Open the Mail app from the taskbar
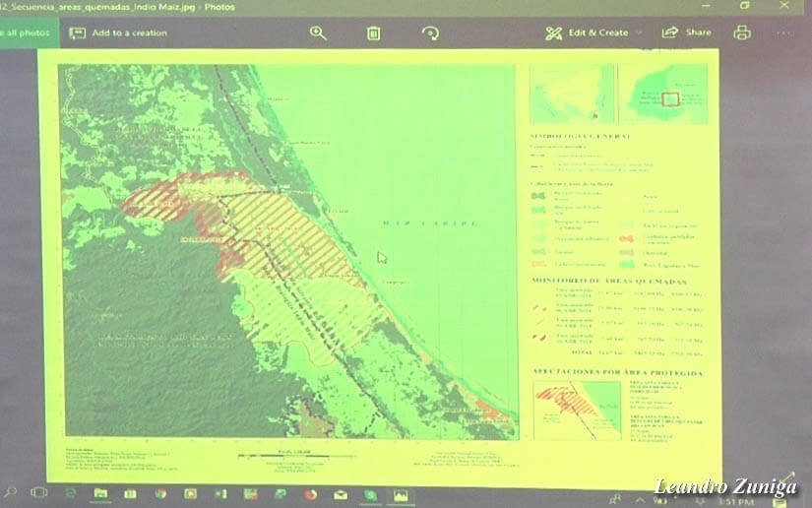Screen dimensions: 812x508 [x=341, y=494]
